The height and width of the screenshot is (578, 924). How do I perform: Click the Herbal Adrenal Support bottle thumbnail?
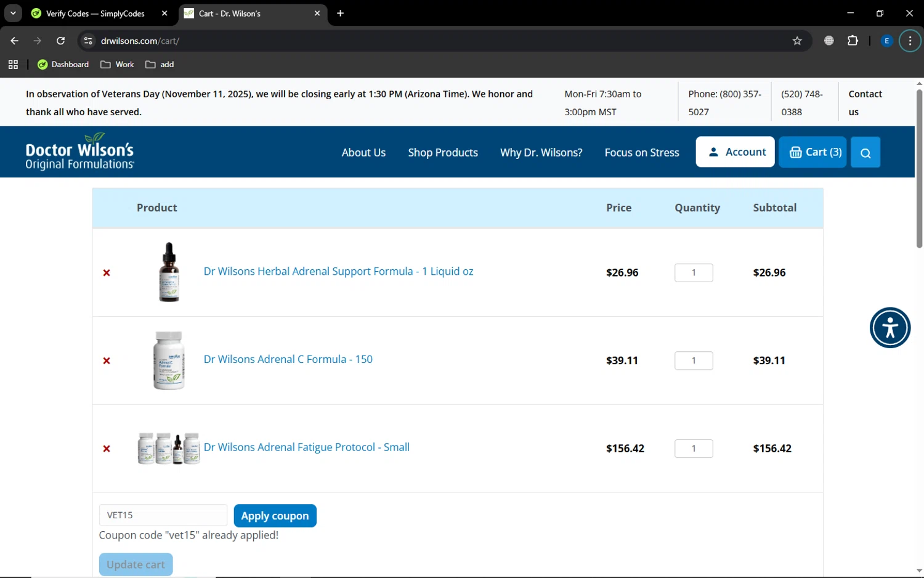(x=169, y=272)
